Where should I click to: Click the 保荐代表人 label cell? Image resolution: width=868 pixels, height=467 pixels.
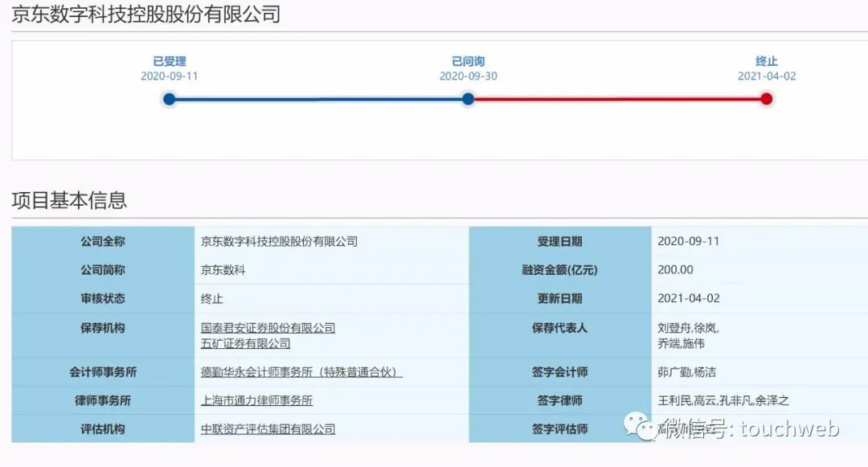(x=559, y=335)
